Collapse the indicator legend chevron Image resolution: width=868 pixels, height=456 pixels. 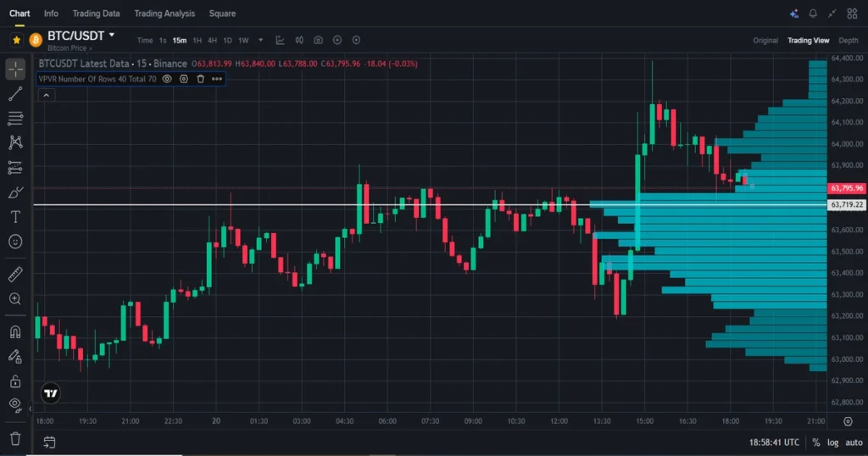(47, 95)
